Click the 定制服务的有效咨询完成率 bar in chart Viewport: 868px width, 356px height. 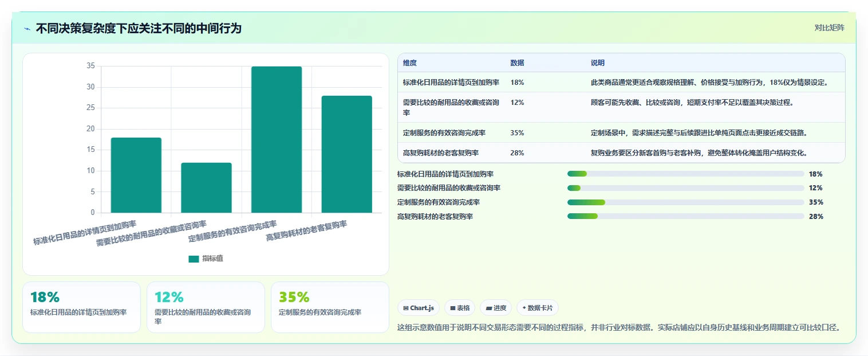[277, 139]
